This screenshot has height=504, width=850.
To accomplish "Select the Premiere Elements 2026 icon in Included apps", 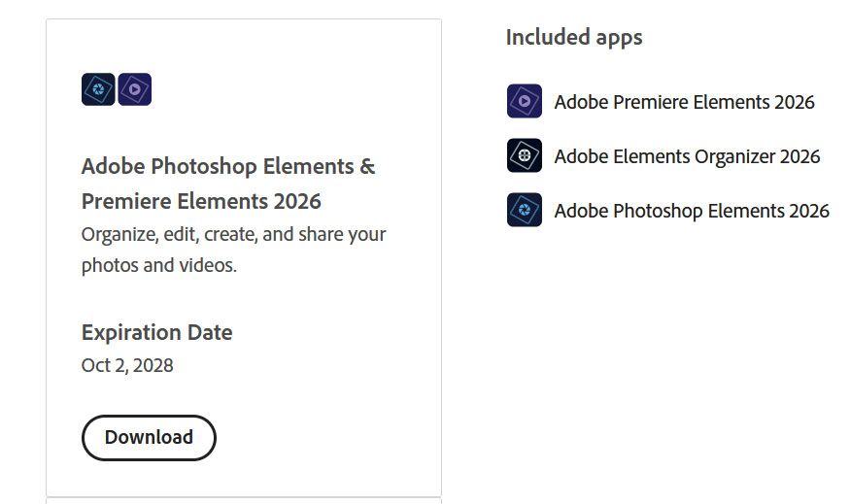I will [525, 101].
